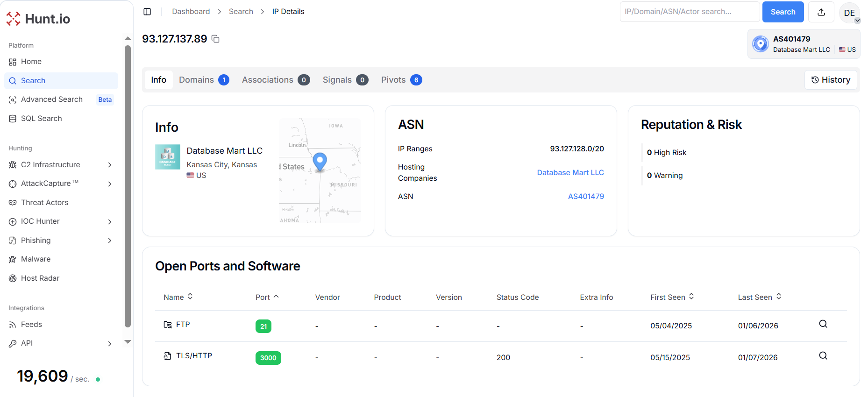The image size is (868, 397).
Task: Switch to the Associations tab
Action: (276, 80)
